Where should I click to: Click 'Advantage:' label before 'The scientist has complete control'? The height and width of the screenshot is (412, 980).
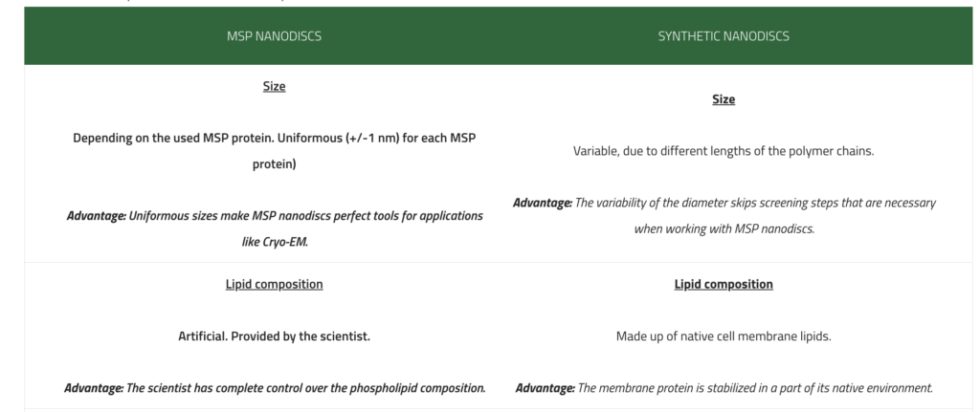click(x=94, y=388)
